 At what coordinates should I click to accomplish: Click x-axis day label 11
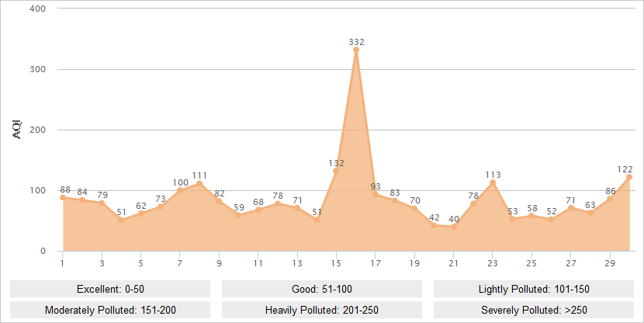click(x=258, y=263)
